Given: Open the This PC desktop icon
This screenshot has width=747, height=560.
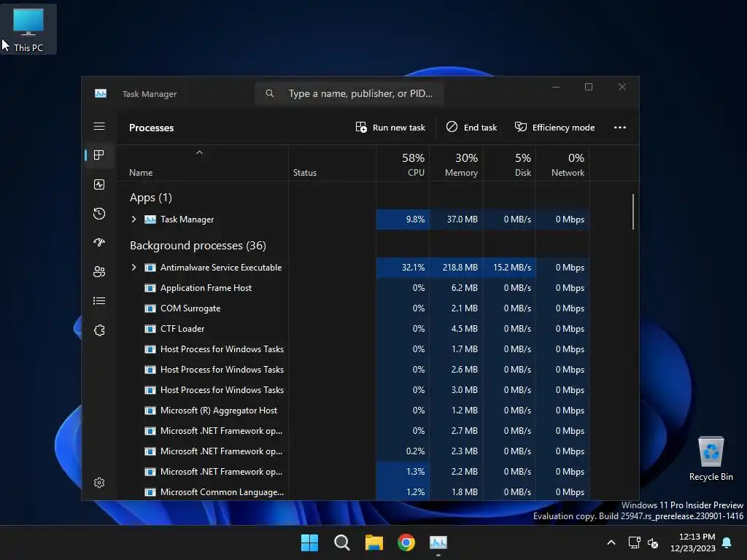Looking at the screenshot, I should click(28, 29).
